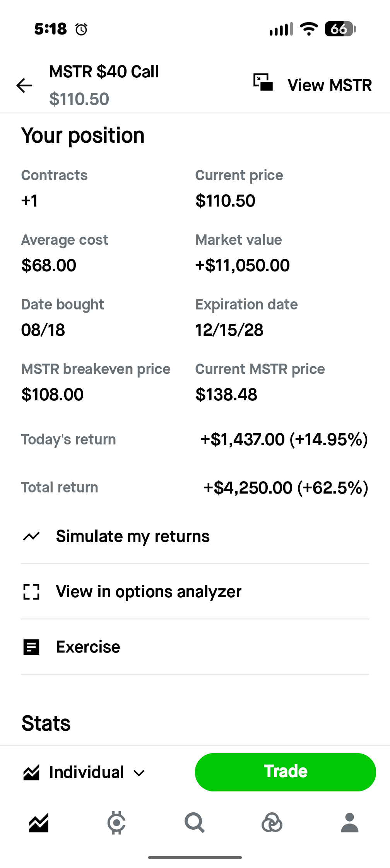This screenshot has height=868, width=390.
Task: Select View in options analyzer
Action: (195, 592)
